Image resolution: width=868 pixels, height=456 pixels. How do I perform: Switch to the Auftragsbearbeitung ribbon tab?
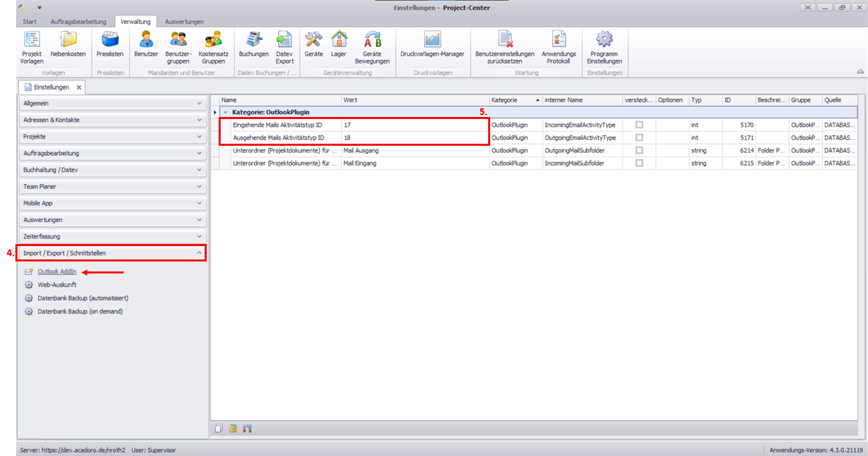tap(78, 21)
